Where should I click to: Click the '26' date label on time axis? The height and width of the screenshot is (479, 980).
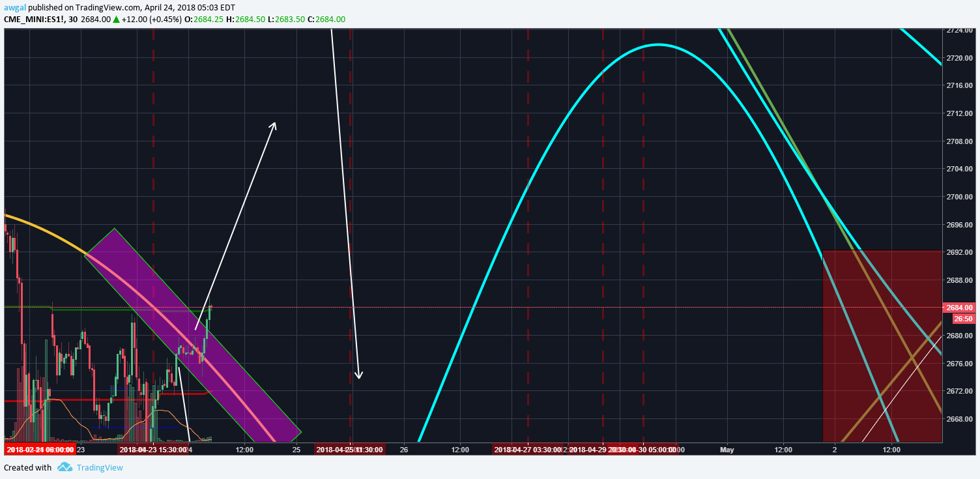404,450
